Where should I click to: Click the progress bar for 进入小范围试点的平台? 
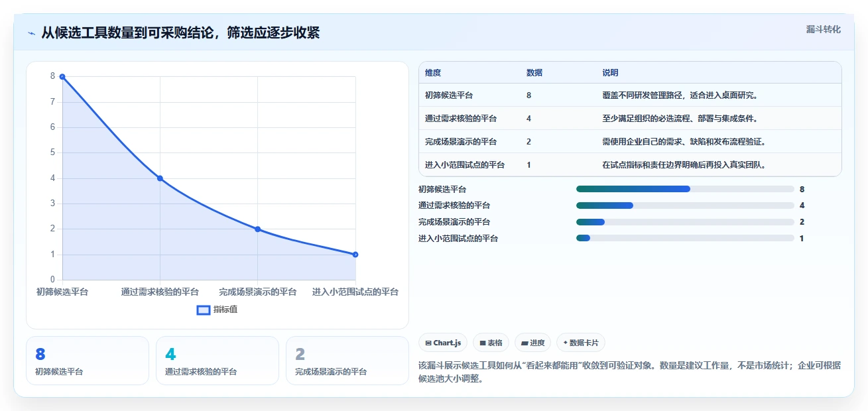685,238
